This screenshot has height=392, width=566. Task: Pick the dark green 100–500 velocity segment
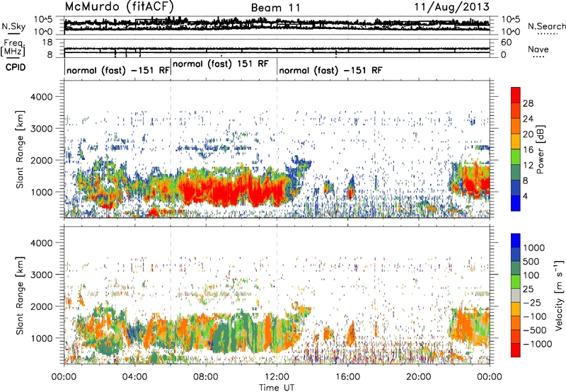pos(516,267)
